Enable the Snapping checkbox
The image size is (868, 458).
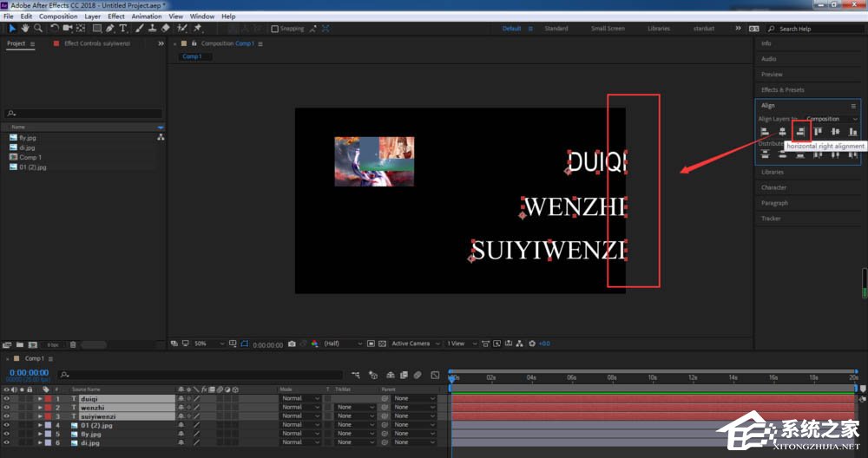(x=275, y=29)
